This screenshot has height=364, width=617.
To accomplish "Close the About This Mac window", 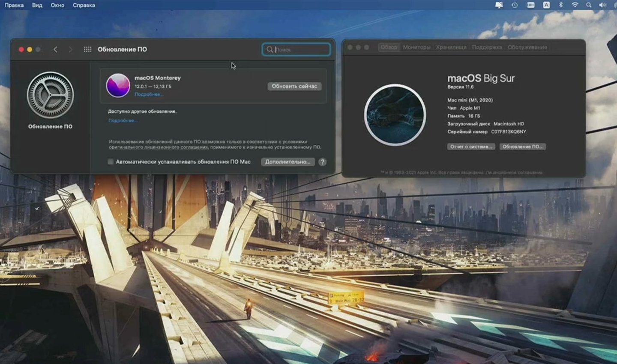I will pyautogui.click(x=350, y=47).
